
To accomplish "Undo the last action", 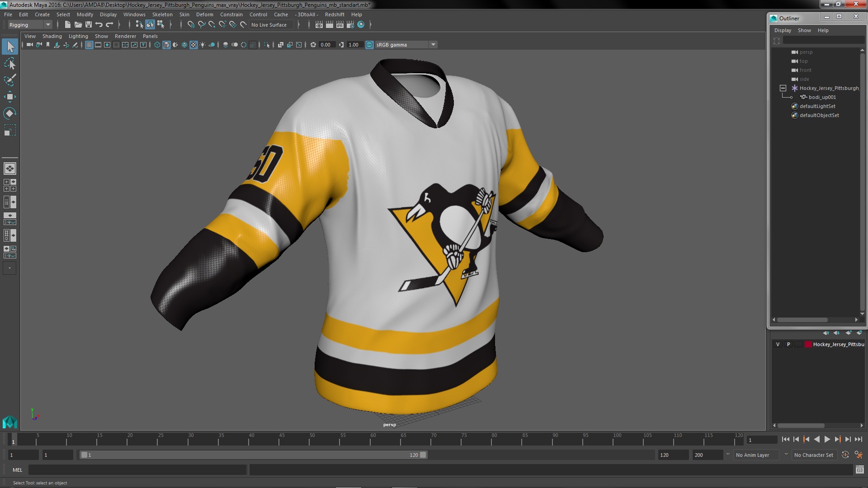I will coord(99,25).
